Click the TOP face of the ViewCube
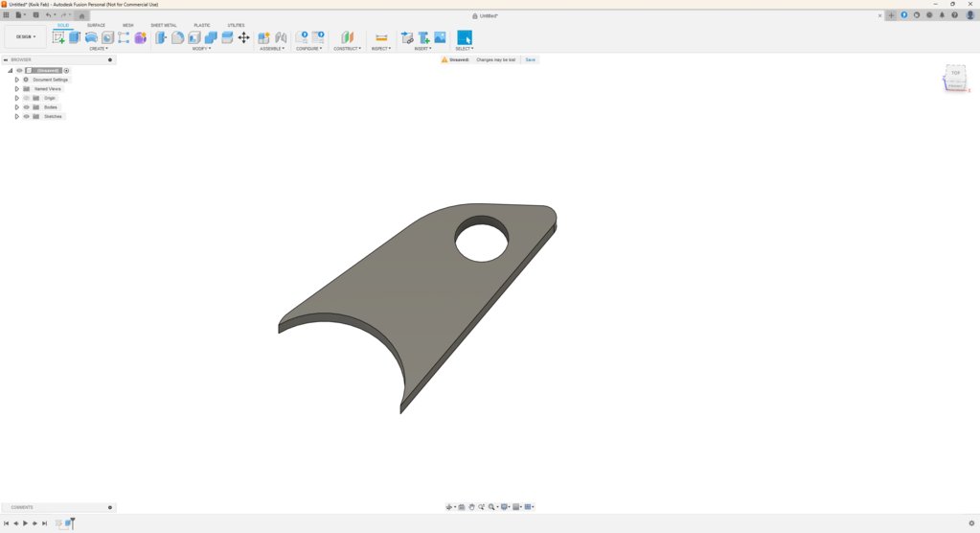This screenshot has width=980, height=533. pos(955,73)
